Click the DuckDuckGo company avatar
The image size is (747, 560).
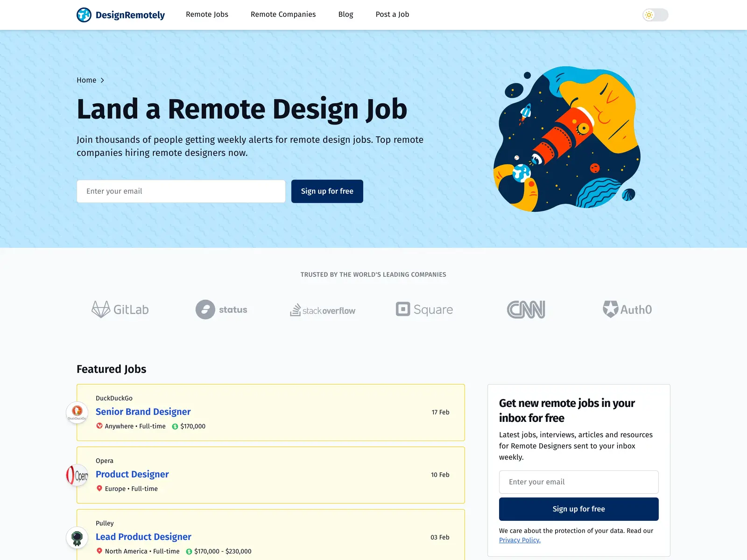[x=77, y=413]
